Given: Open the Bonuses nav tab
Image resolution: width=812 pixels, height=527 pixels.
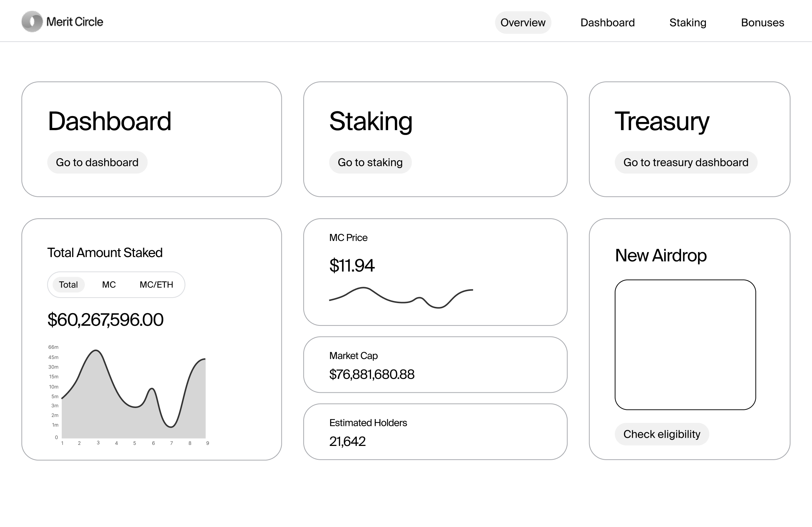Looking at the screenshot, I should point(762,23).
